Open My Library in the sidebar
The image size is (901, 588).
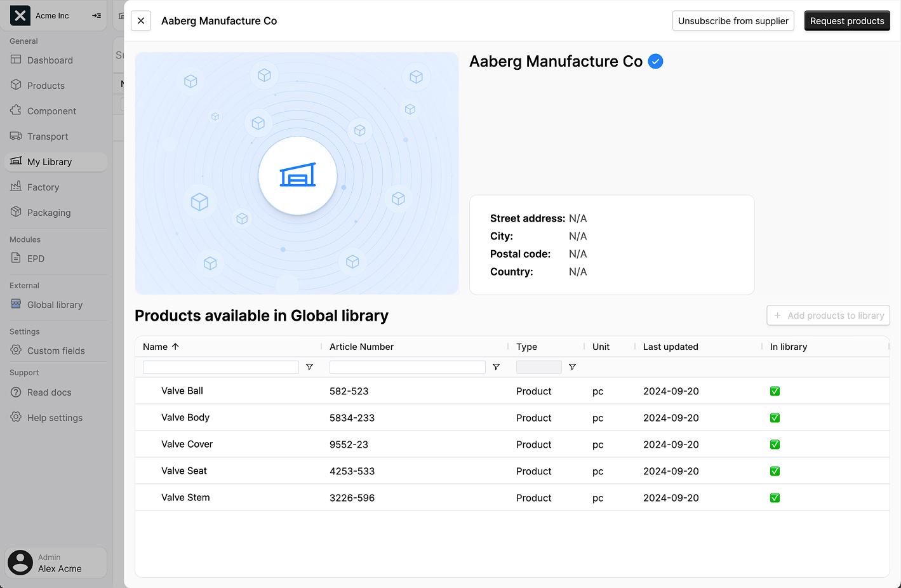[56, 162]
